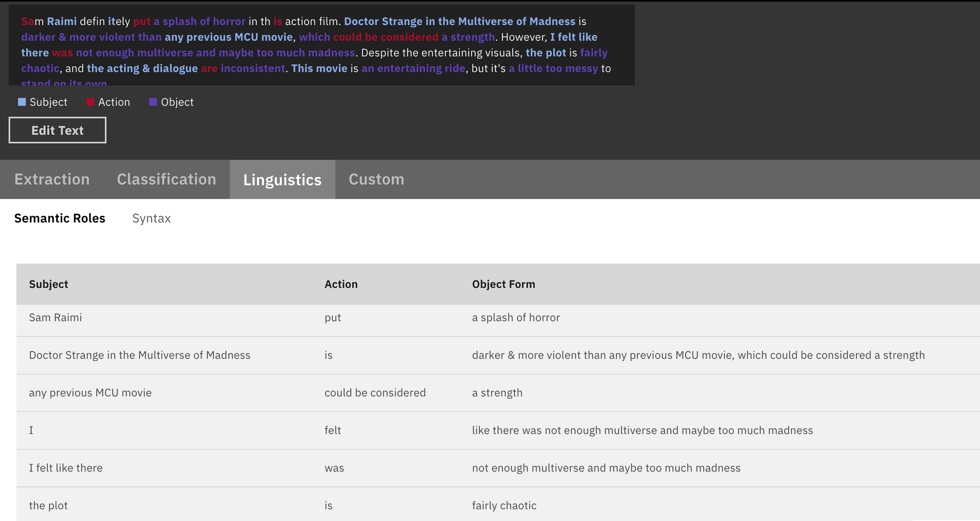The width and height of the screenshot is (980, 521).
Task: Click the purple Object legend swatch
Action: coord(153,102)
